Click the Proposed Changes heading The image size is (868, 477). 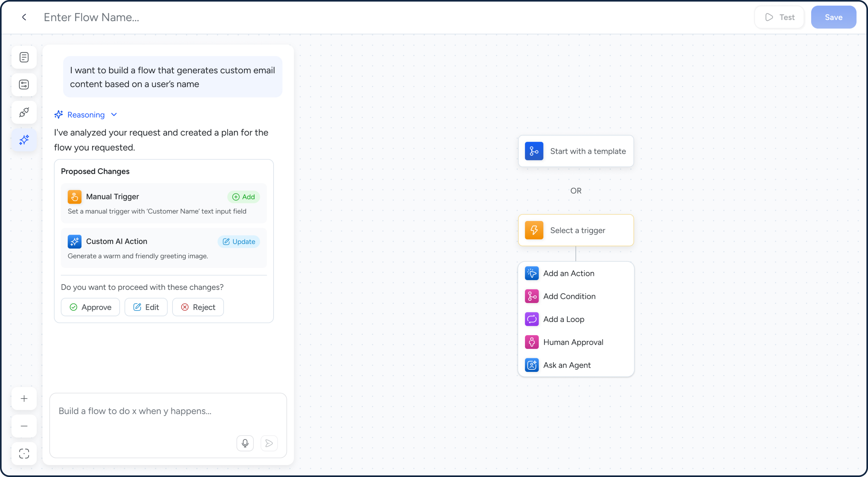point(95,171)
